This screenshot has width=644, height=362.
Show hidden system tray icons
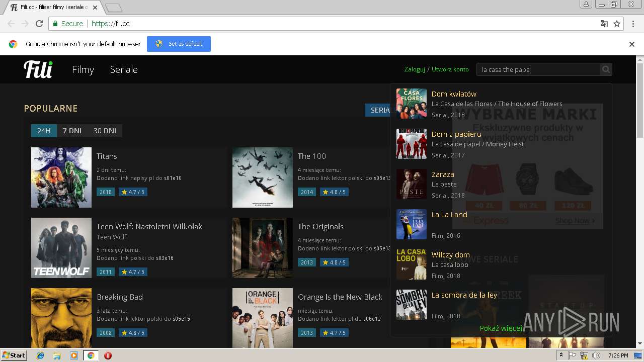(561, 355)
